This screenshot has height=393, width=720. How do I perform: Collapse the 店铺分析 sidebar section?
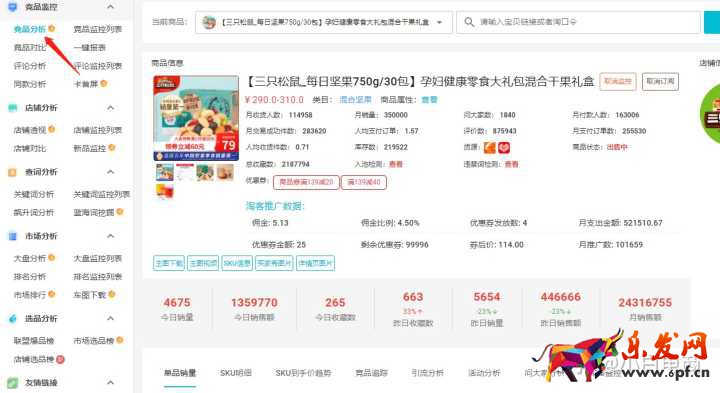(111, 108)
